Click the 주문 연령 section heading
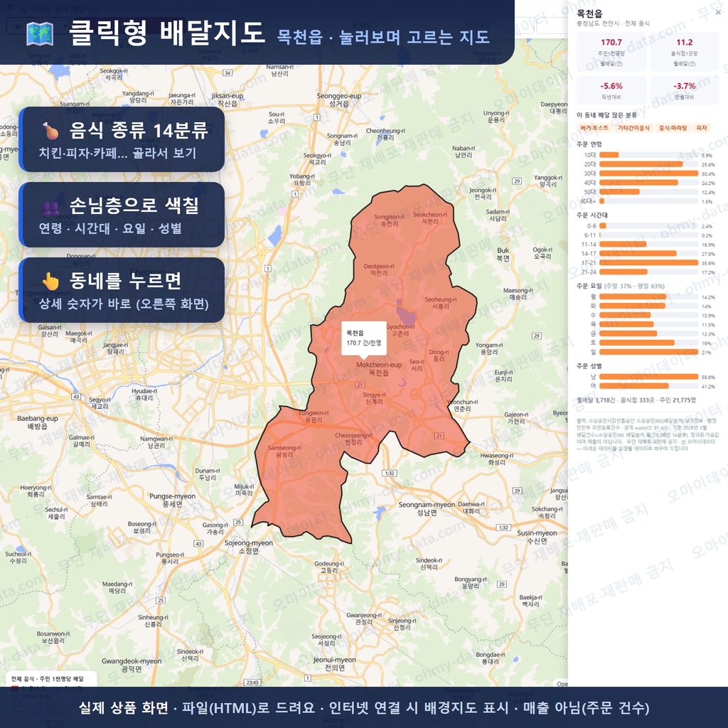The image size is (728, 728). (x=589, y=144)
